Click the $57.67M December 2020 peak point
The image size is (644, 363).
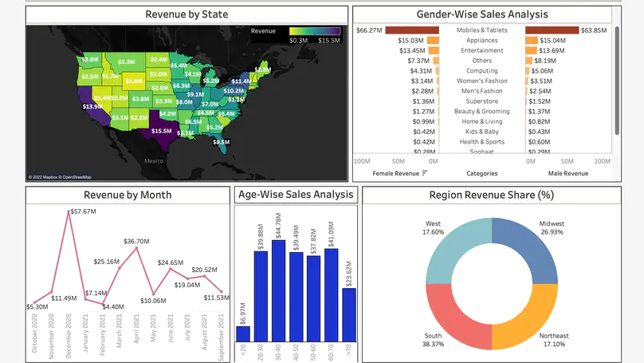pos(69,212)
